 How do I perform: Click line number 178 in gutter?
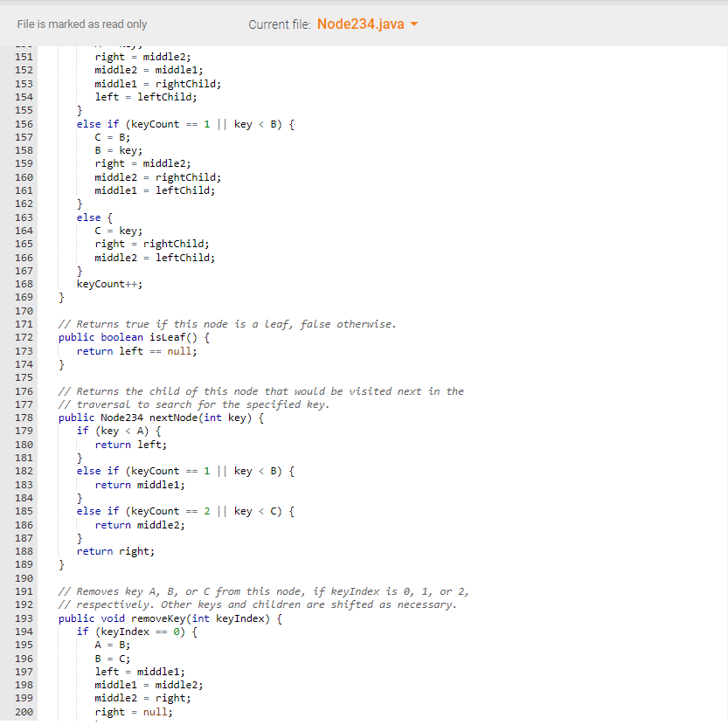click(24, 418)
